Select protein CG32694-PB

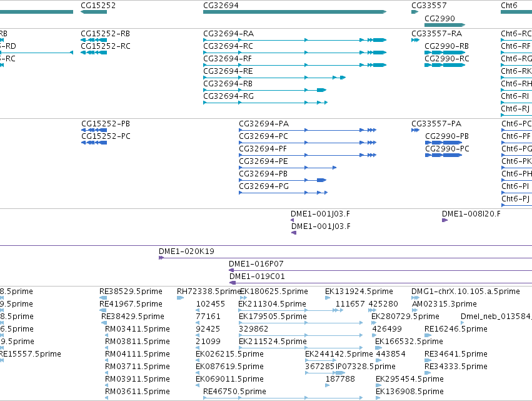(263, 174)
